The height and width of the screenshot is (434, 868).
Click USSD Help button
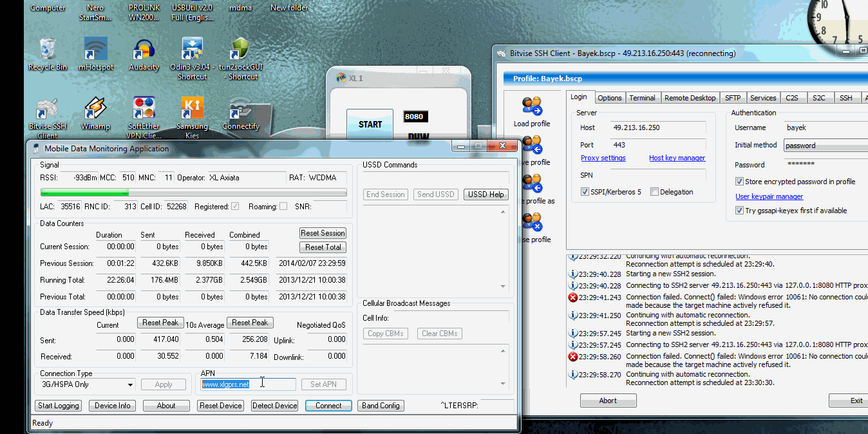point(486,194)
